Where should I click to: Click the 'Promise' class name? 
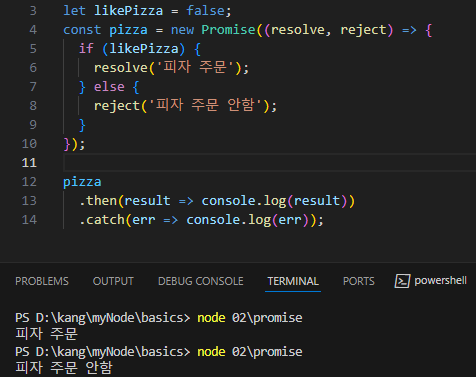(x=228, y=30)
